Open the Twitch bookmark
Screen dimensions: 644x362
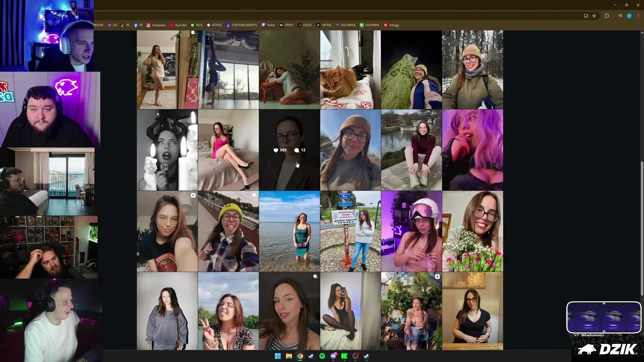268,25
